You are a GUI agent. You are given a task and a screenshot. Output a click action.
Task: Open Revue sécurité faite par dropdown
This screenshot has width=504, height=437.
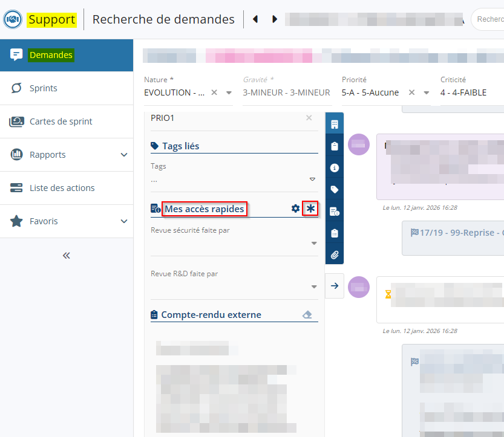pos(314,244)
